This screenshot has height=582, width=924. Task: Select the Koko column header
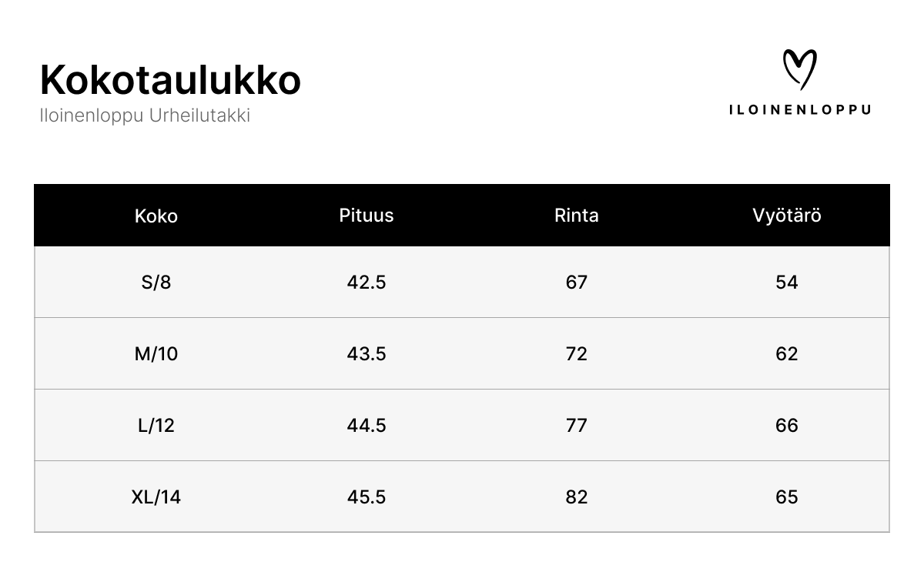[156, 216]
